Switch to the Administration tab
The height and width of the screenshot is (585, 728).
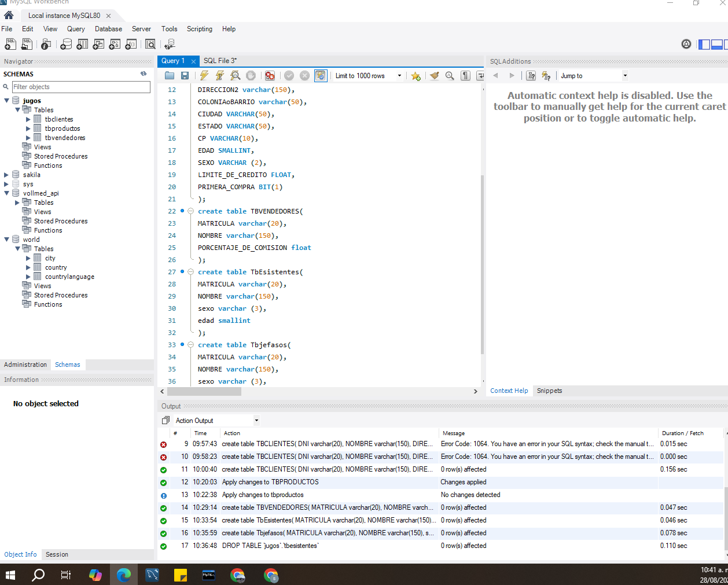(25, 365)
